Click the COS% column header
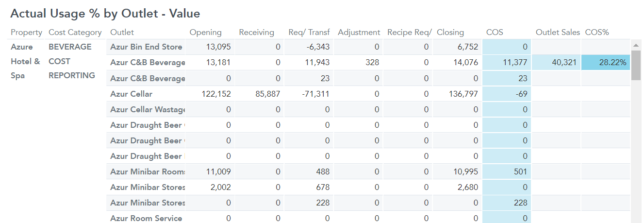The width and height of the screenshot is (644, 223). coord(597,33)
